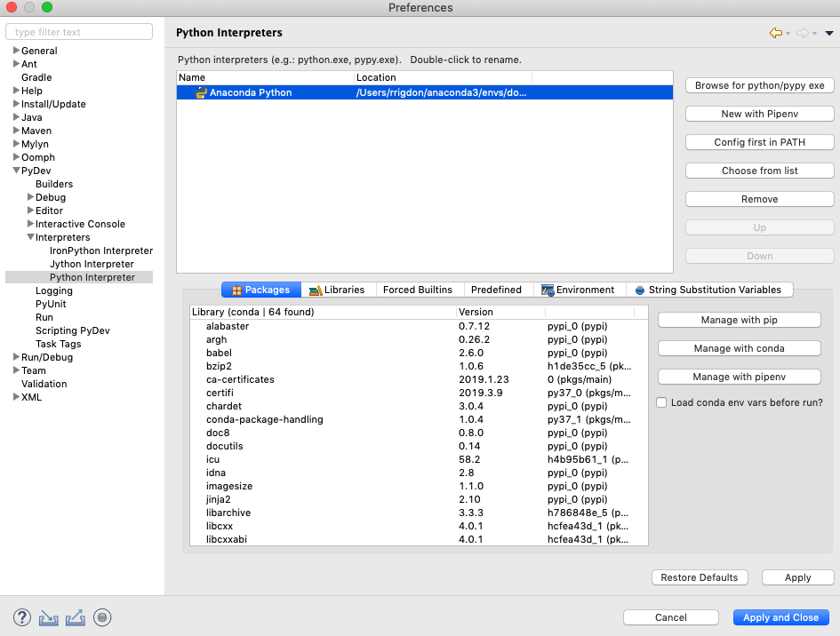Select IronPython Interpreter in the tree
Viewport: 840px width, 636px height.
point(101,250)
